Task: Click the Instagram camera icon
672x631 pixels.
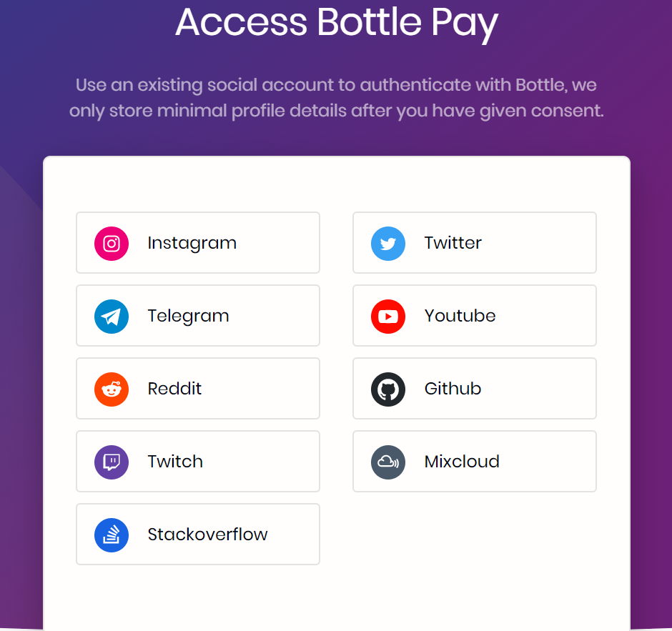Action: (112, 243)
